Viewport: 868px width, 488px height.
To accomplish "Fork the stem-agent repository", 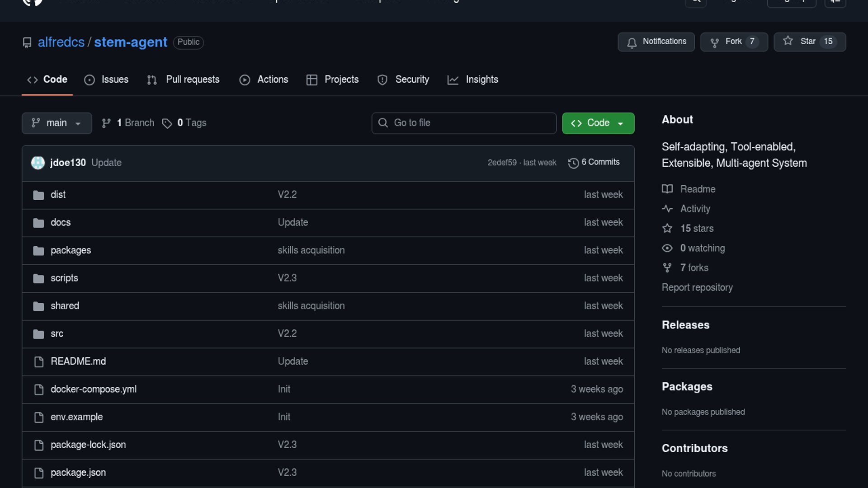I will 734,42.
